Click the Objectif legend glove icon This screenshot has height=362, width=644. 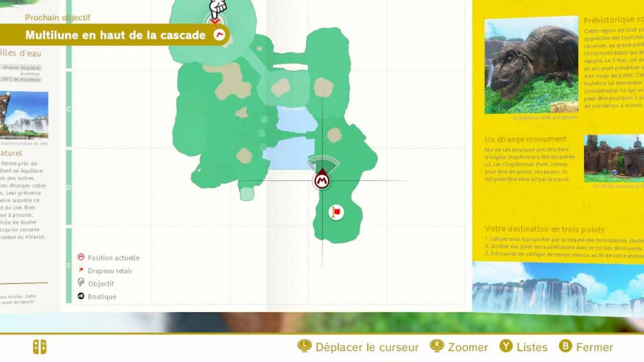81,283
